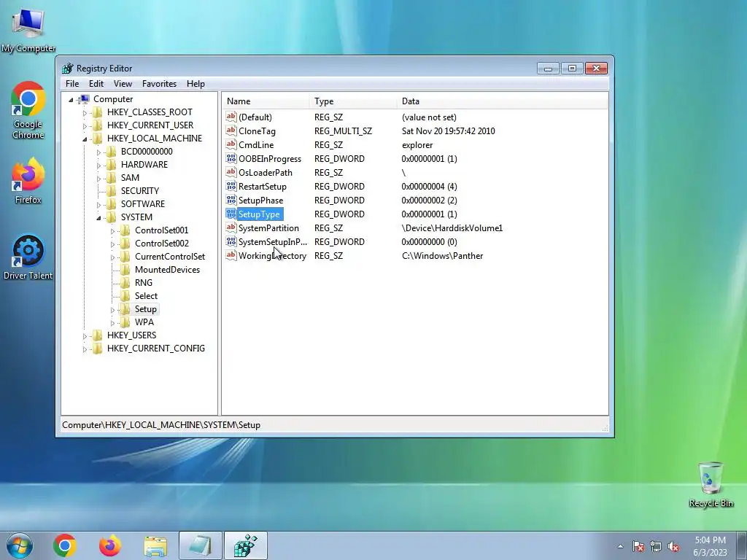Select the MountedDevices key
Viewport: 747px width, 560px height.
(x=167, y=270)
